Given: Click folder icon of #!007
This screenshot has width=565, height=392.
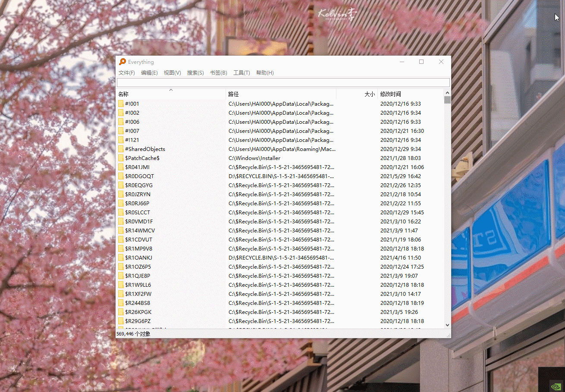Looking at the screenshot, I should (x=121, y=131).
